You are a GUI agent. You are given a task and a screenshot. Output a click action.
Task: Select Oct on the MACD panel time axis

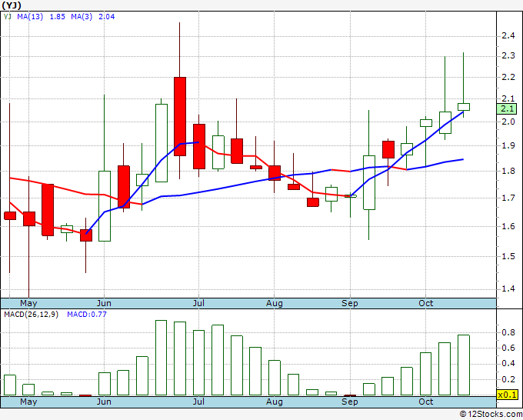click(x=426, y=402)
